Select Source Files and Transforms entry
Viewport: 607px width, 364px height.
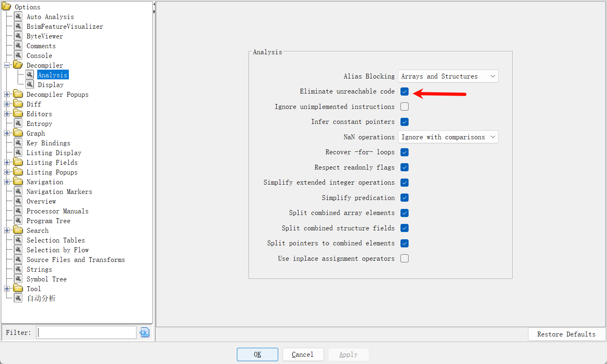(76, 260)
